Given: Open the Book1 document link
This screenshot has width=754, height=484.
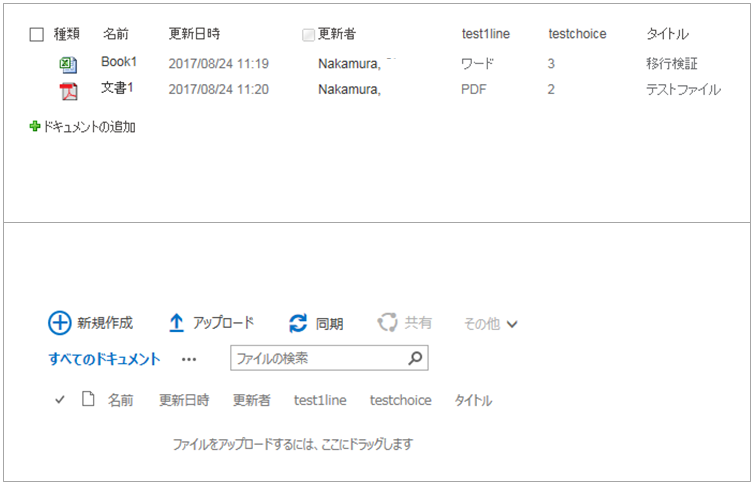Looking at the screenshot, I should click(118, 62).
